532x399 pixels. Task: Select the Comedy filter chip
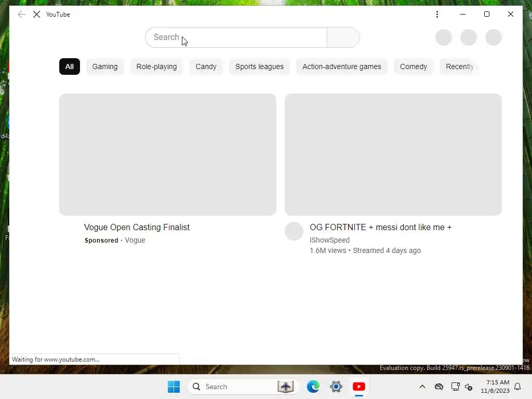[x=413, y=66]
